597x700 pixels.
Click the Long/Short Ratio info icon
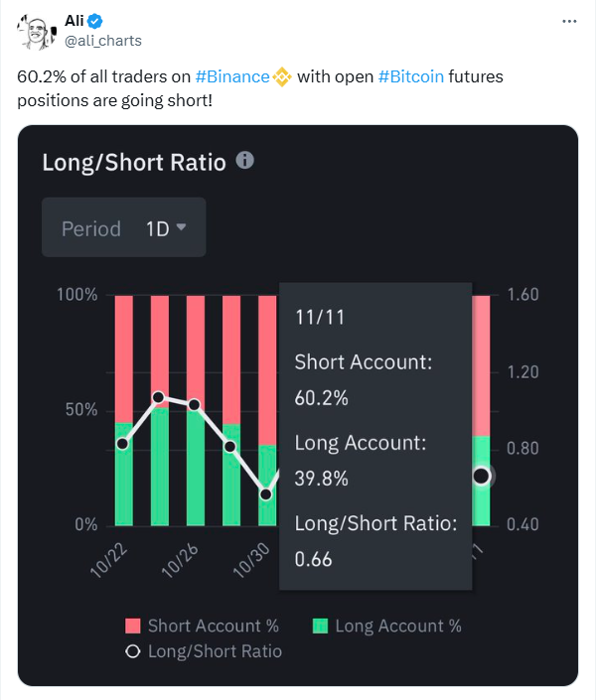(245, 160)
